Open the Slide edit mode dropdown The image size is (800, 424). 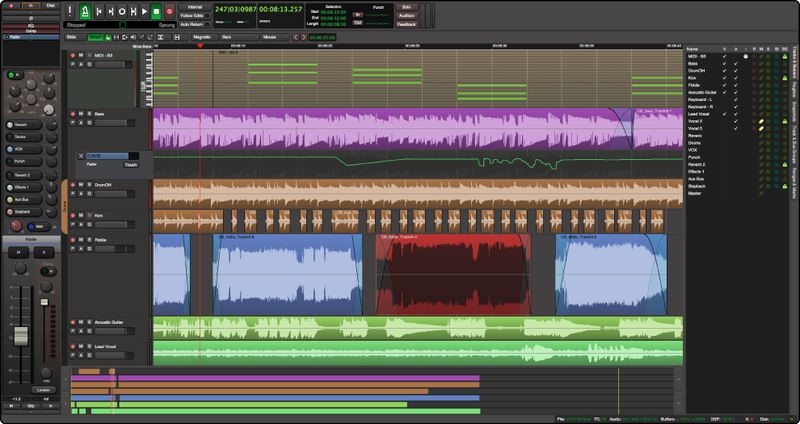point(73,37)
